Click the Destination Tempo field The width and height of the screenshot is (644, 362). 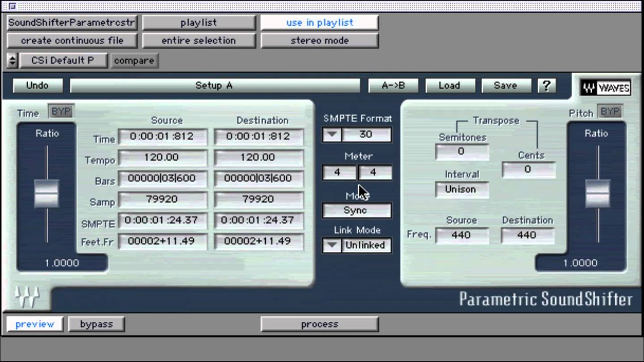point(259,157)
